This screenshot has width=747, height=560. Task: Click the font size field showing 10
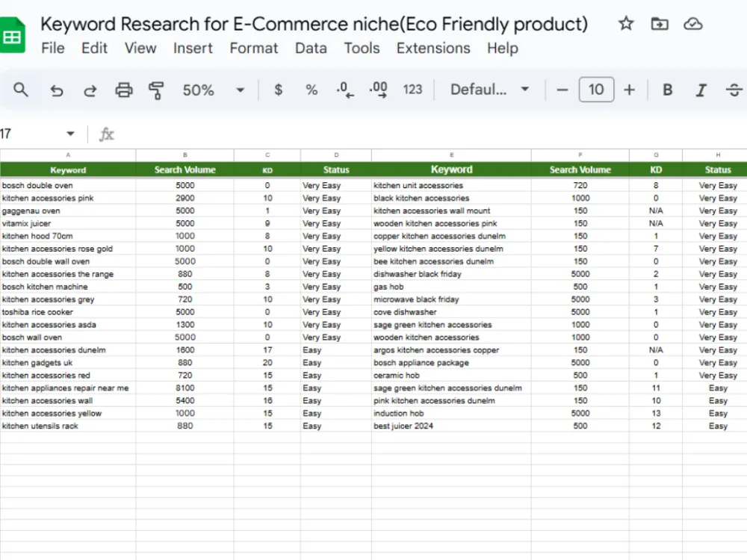596,90
